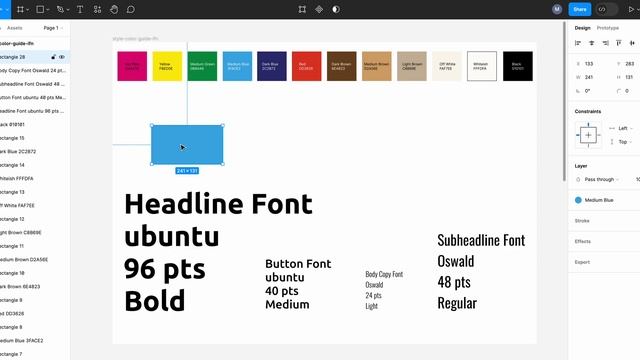Click the user avatar M
The width and height of the screenshot is (640, 360).
(557, 9)
